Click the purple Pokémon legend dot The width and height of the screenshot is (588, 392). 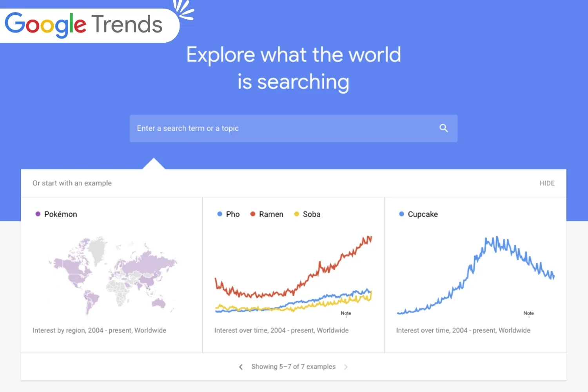(x=38, y=214)
